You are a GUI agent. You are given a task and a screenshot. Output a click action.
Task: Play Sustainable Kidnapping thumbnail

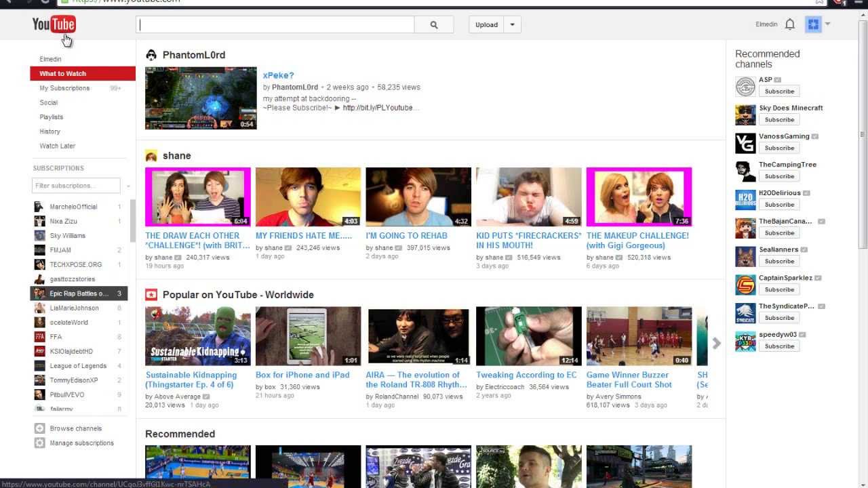coord(198,336)
